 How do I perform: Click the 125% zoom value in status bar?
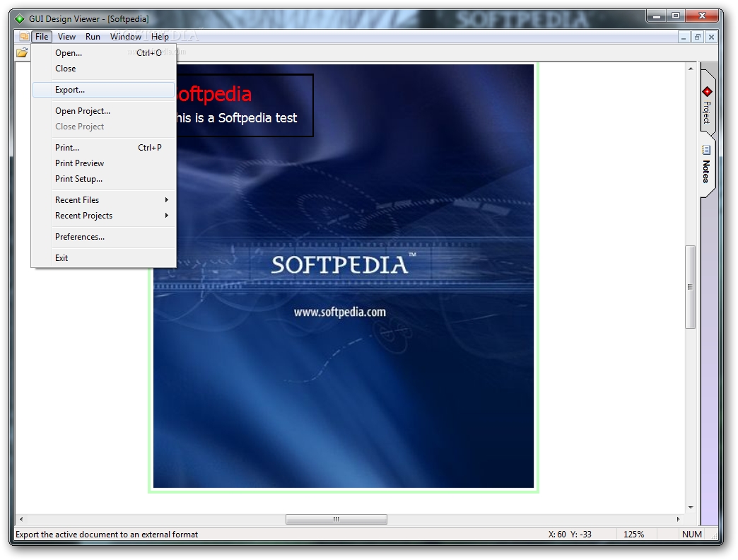(633, 534)
